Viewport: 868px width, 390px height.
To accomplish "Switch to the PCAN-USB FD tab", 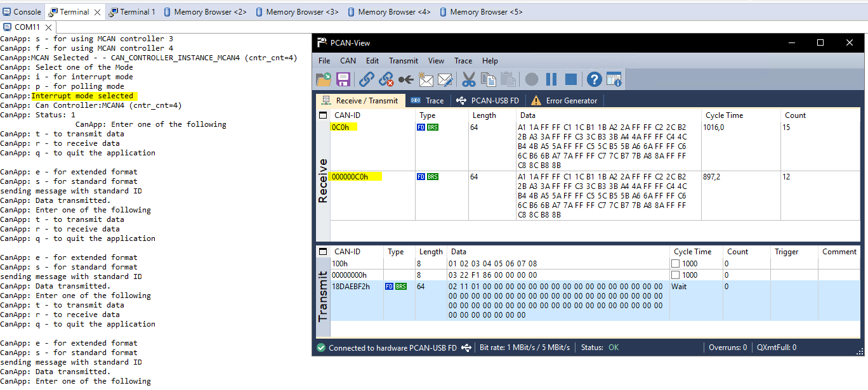I will coord(487,100).
